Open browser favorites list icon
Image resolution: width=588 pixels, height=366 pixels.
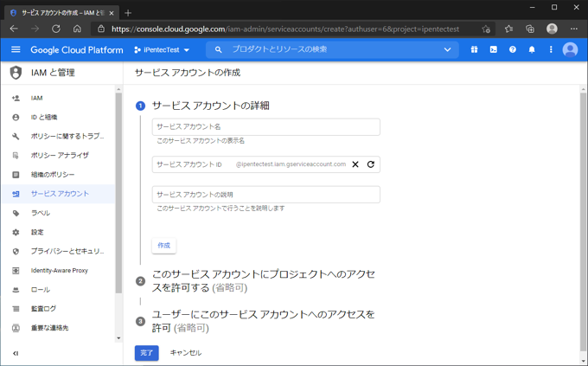point(508,29)
